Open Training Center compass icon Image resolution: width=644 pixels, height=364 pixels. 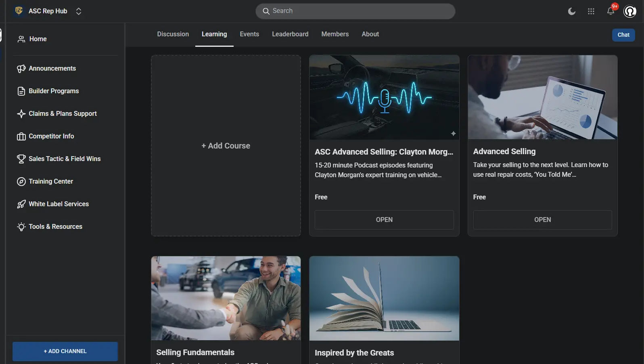(21, 182)
